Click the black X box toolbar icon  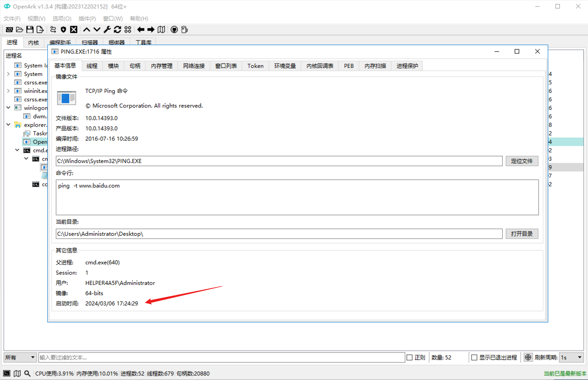[x=73, y=30]
